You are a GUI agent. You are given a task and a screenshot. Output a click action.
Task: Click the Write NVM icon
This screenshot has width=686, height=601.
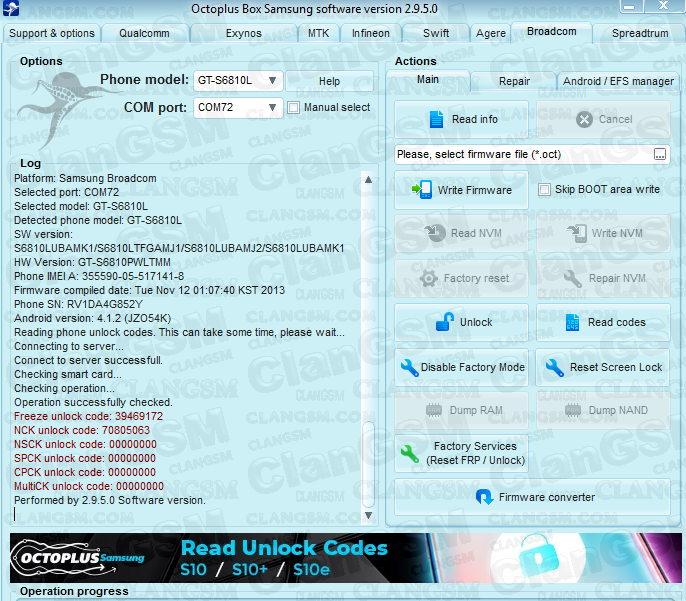[x=577, y=233]
